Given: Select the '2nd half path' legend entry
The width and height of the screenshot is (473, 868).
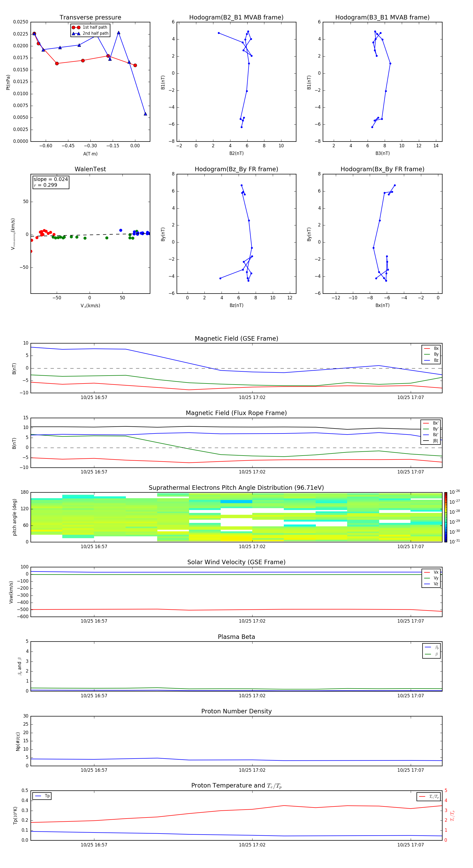Looking at the screenshot, I should tap(90, 33).
